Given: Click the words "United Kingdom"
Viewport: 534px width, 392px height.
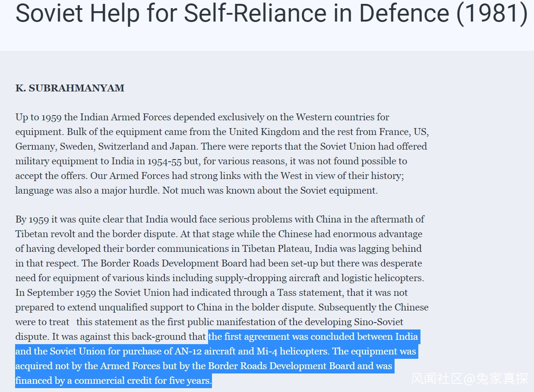Looking at the screenshot, I should (261, 132).
